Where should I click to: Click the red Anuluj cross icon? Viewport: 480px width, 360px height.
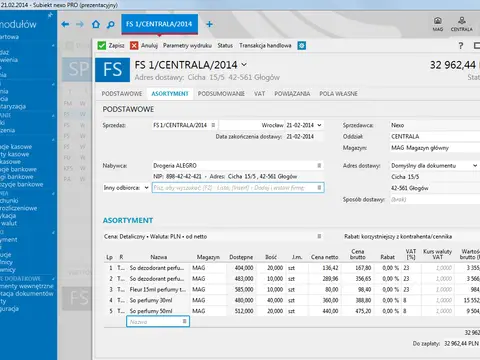tap(134, 46)
